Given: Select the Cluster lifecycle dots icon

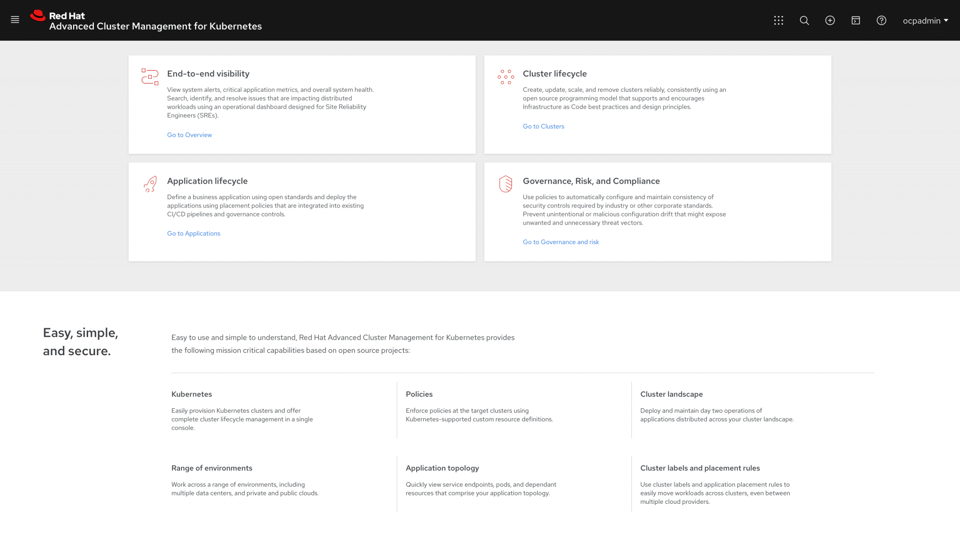Looking at the screenshot, I should click(x=505, y=76).
